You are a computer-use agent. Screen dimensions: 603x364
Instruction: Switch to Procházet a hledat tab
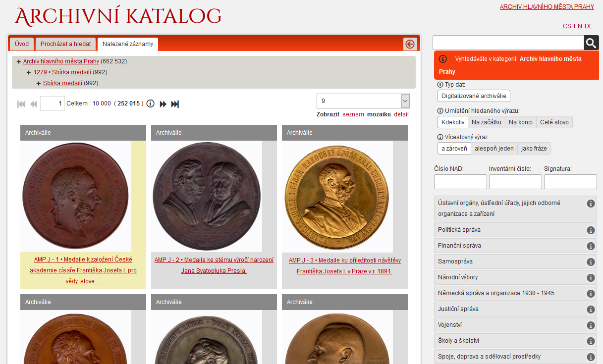click(66, 44)
